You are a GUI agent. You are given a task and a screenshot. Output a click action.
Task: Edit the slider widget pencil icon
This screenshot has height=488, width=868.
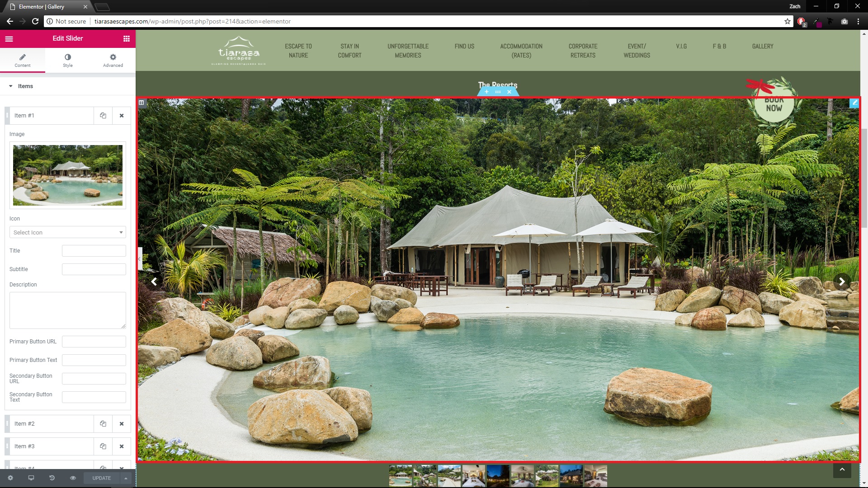tap(854, 103)
